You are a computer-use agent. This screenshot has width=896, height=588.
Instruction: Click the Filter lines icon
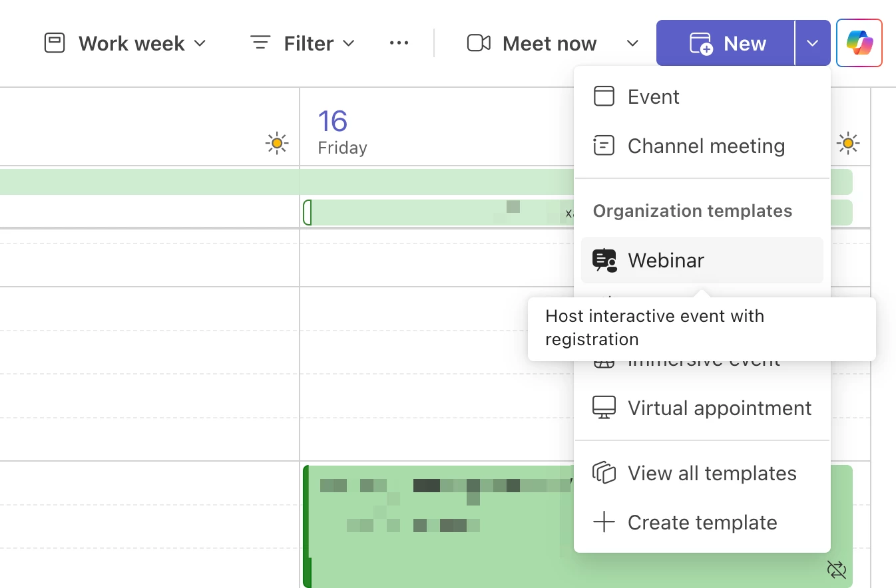pyautogui.click(x=260, y=43)
